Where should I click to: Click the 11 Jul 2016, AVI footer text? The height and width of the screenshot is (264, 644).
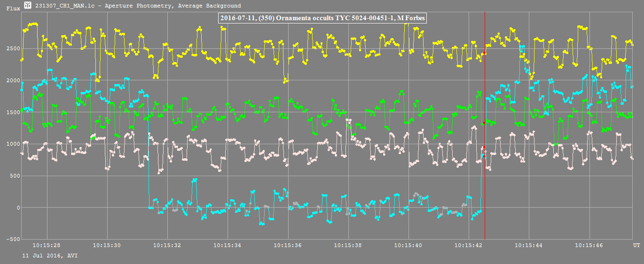[49, 256]
